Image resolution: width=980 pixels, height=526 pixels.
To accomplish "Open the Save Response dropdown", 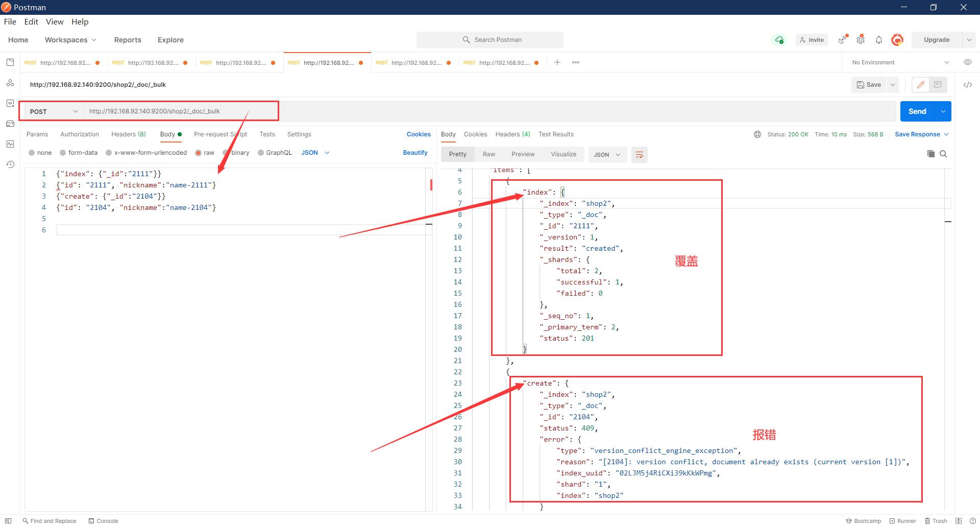I will click(x=922, y=134).
